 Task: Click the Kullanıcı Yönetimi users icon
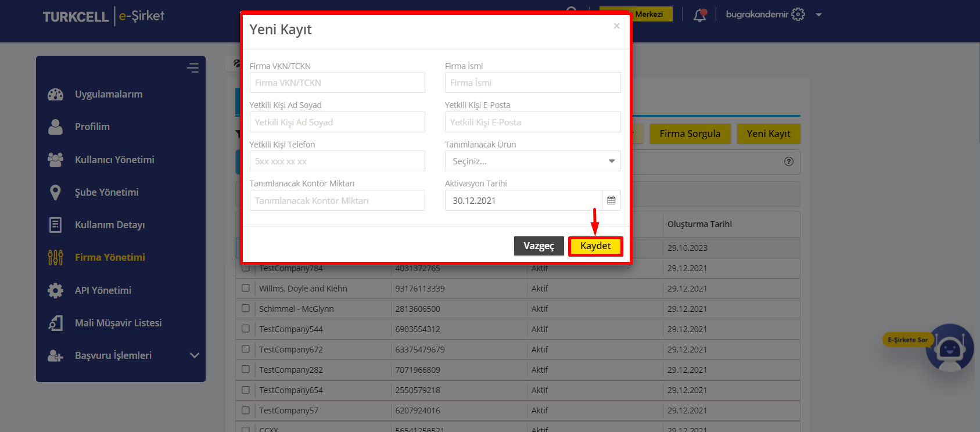55,160
